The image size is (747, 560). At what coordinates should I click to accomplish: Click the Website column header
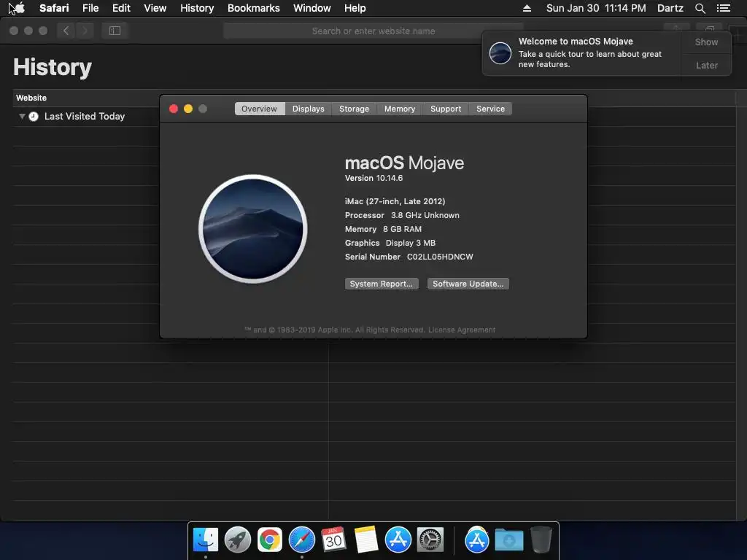[x=31, y=98]
